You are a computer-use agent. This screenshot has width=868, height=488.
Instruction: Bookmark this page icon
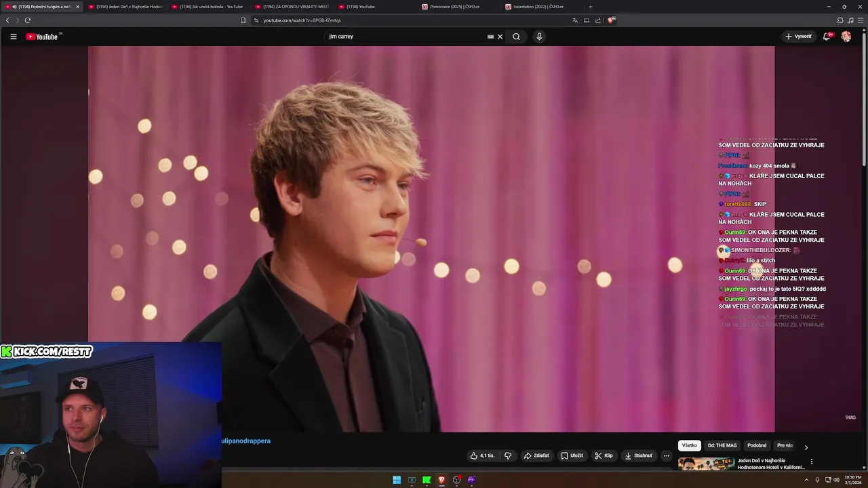tap(243, 20)
